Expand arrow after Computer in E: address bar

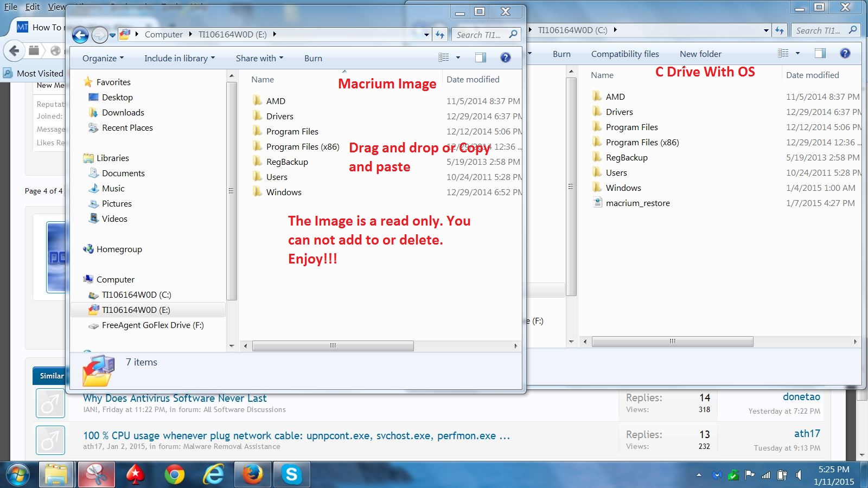[x=190, y=34]
